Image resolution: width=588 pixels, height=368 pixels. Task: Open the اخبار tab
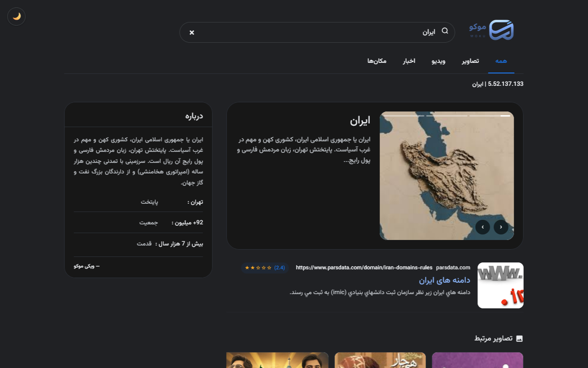(x=409, y=61)
